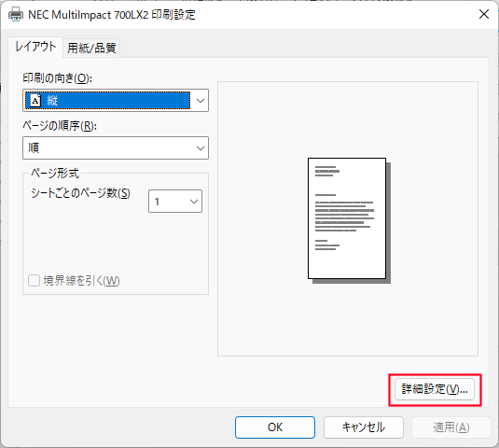Select the レイアウト tab
This screenshot has height=448, width=499.
click(35, 47)
